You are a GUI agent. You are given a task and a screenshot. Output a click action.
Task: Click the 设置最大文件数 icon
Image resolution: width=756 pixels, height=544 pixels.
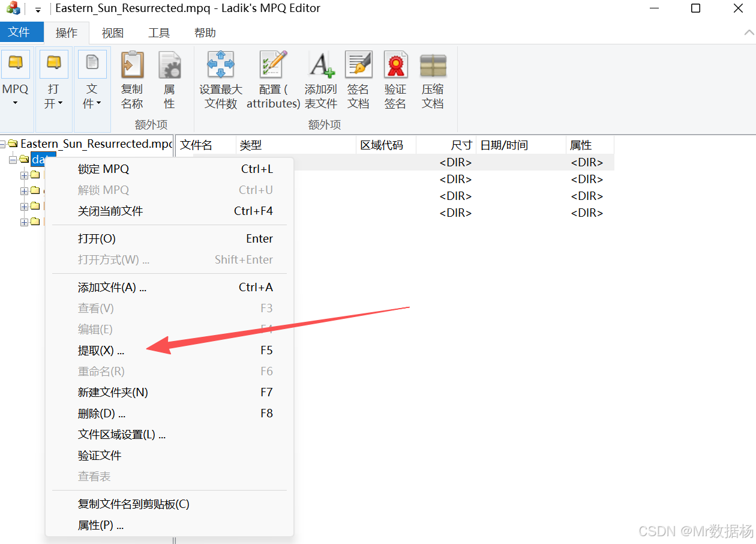[221, 64]
